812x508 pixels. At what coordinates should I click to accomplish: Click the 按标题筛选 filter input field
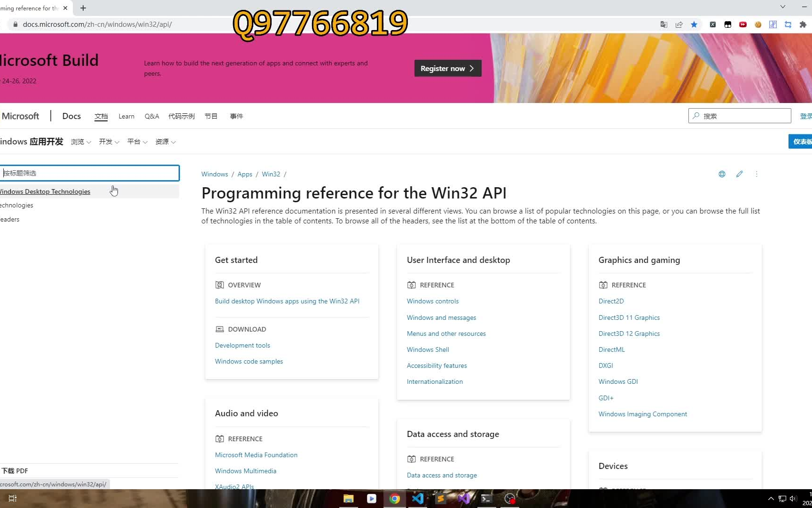tap(89, 173)
